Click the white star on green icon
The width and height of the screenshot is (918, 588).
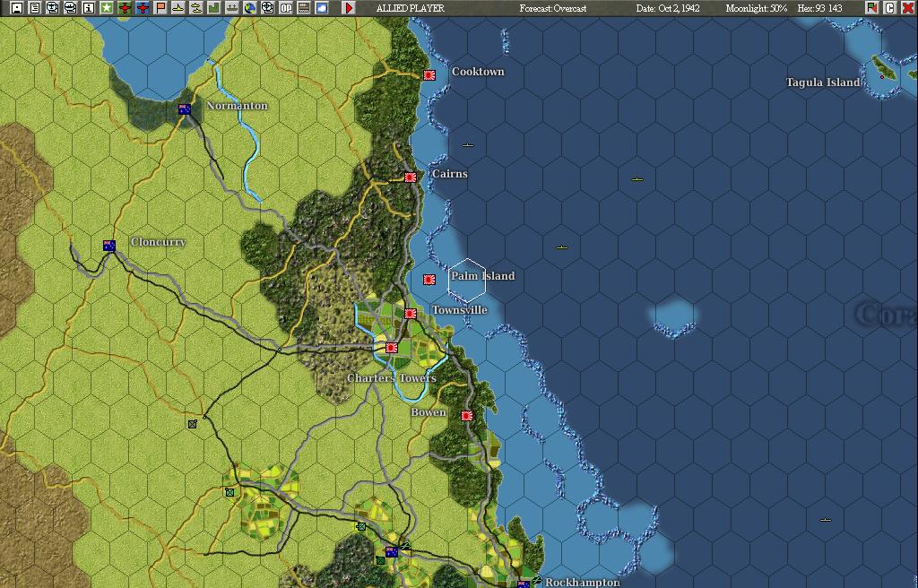(107, 7)
